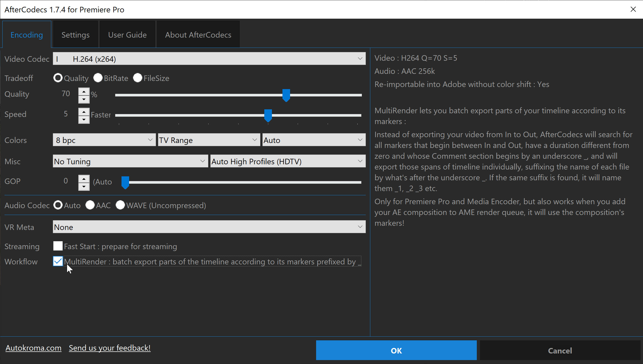The image size is (643, 364).
Task: Expand the TV Range color dropdown
Action: 254,140
